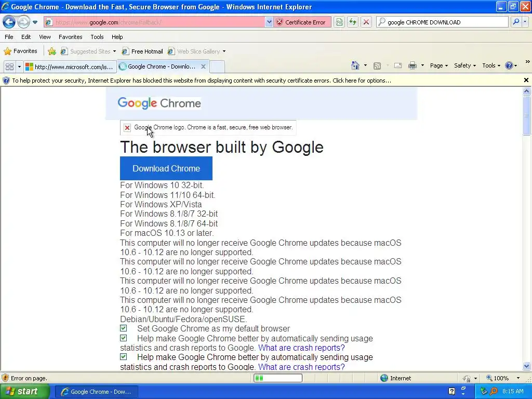The image size is (532, 399).
Task: Click the Download Chrome button
Action: (166, 168)
